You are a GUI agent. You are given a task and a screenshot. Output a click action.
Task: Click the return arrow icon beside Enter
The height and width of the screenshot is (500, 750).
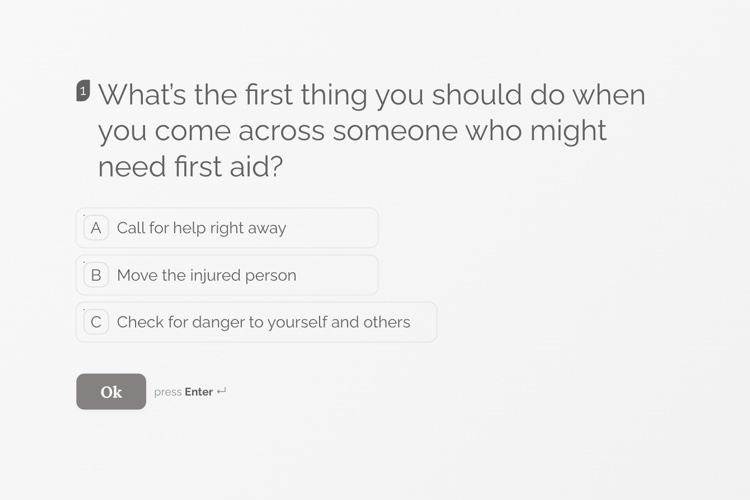pyautogui.click(x=221, y=391)
